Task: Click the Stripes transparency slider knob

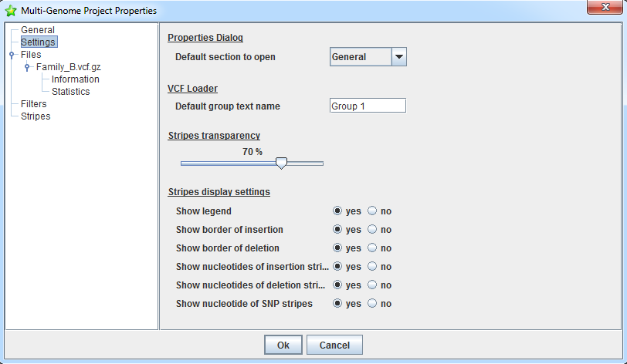Action: click(282, 163)
